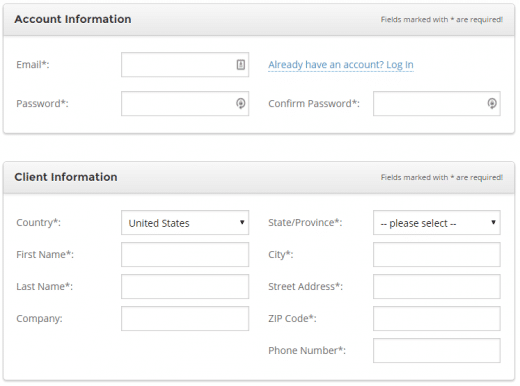The image size is (520, 386).
Task: Click into the ZIP Code field
Action: click(x=437, y=319)
